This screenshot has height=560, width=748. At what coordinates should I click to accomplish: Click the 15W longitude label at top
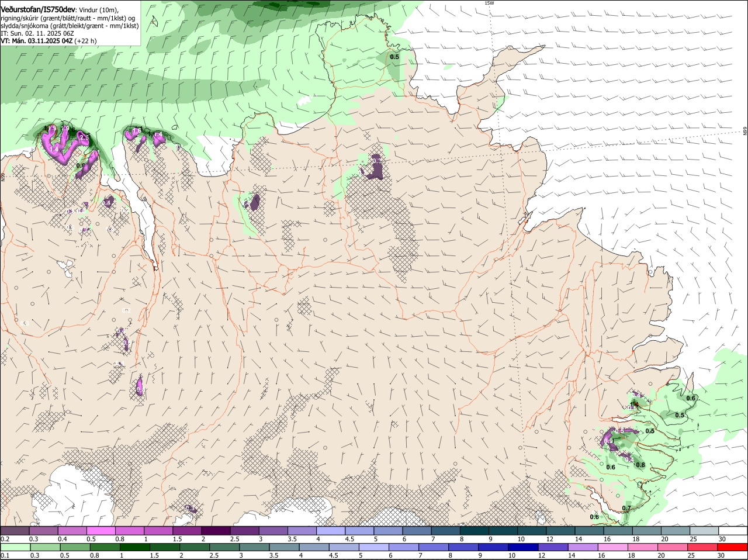tap(489, 3)
